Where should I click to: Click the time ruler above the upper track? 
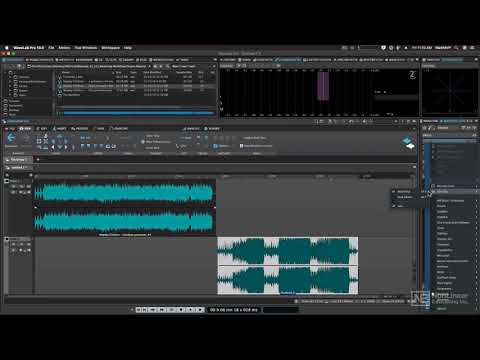[223, 176]
